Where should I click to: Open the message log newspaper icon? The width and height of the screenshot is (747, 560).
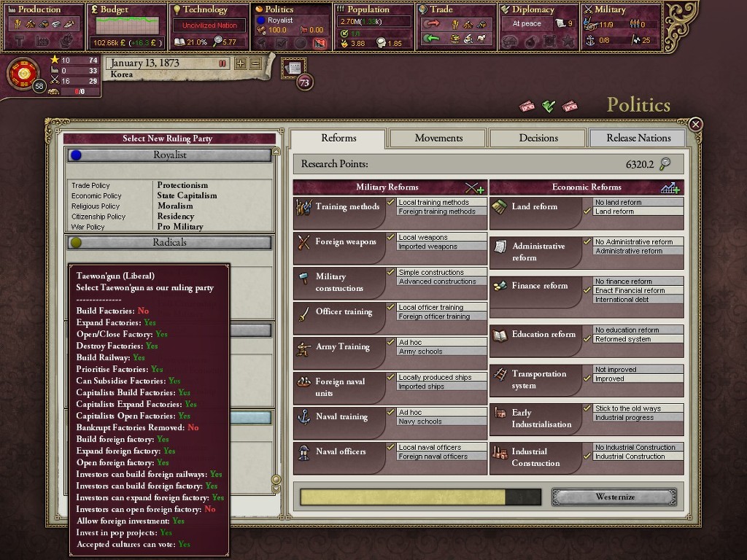pyautogui.click(x=293, y=68)
